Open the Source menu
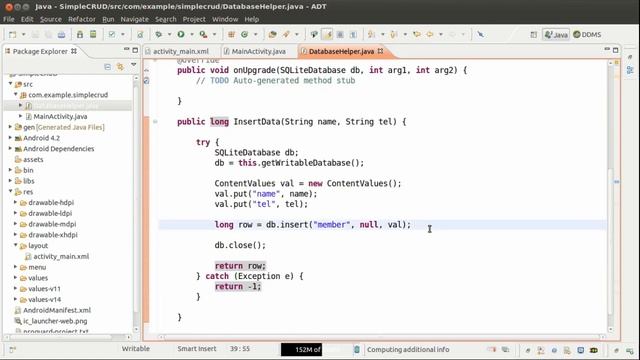640x360 pixels. [x=51, y=19]
